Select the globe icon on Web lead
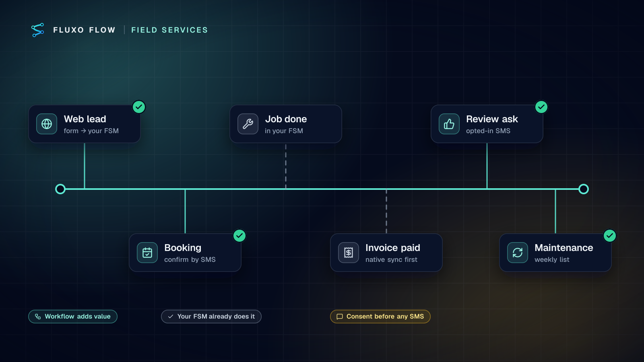The height and width of the screenshot is (362, 644). (x=47, y=124)
